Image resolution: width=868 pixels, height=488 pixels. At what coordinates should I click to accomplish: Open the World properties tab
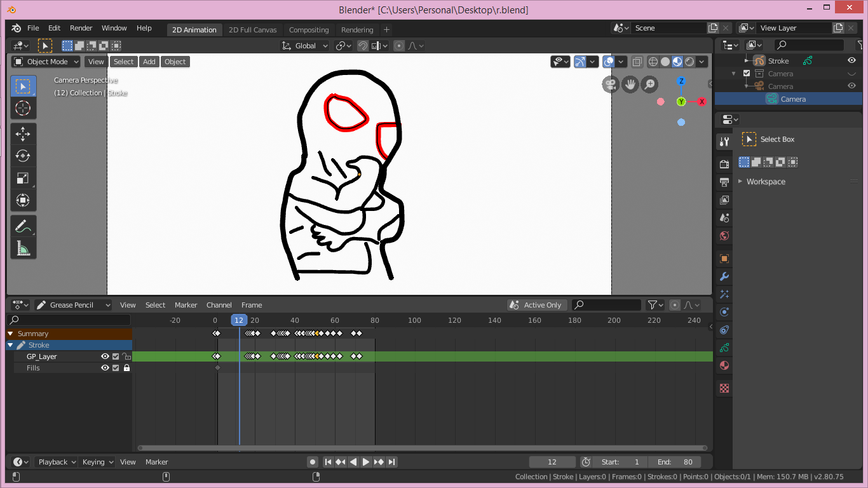[724, 236]
